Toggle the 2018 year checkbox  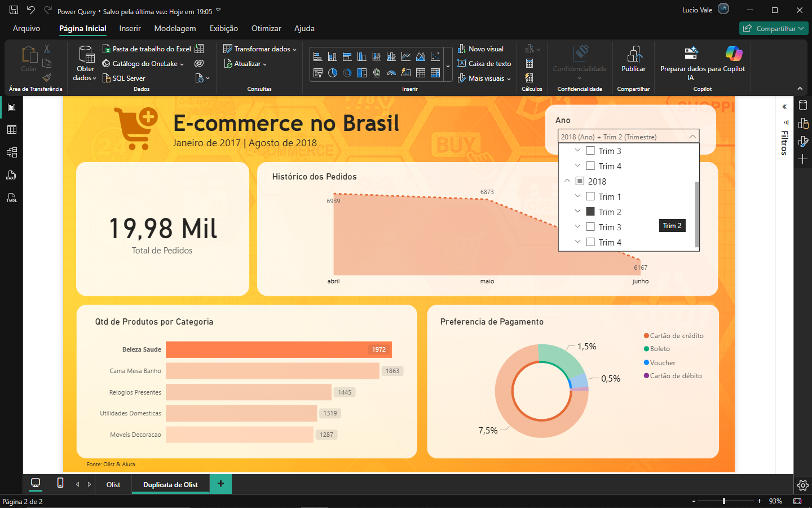tap(580, 181)
